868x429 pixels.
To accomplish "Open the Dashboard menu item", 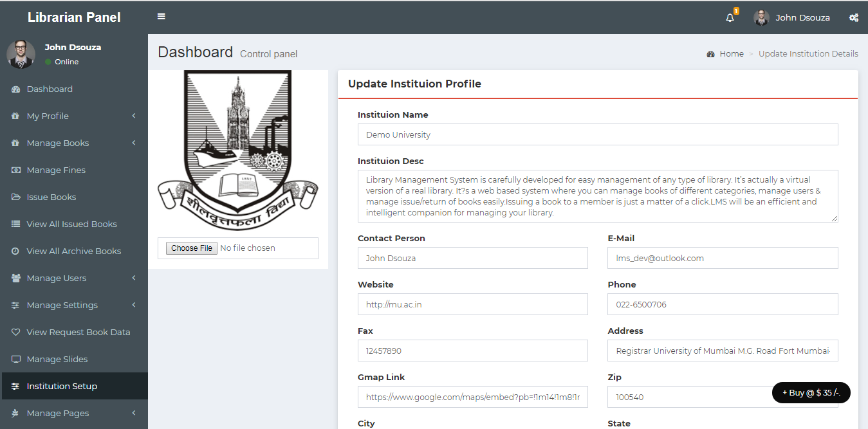I will [74, 89].
